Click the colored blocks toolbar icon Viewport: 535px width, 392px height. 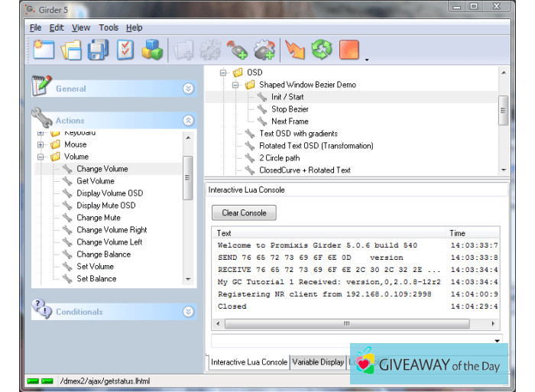[x=152, y=50]
